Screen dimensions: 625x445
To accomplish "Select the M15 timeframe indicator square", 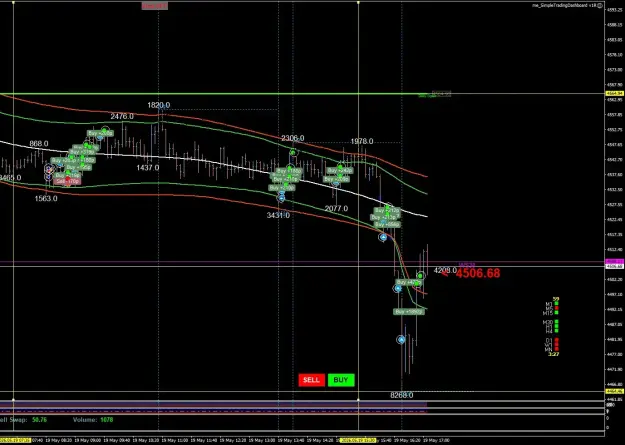I will [x=556, y=313].
